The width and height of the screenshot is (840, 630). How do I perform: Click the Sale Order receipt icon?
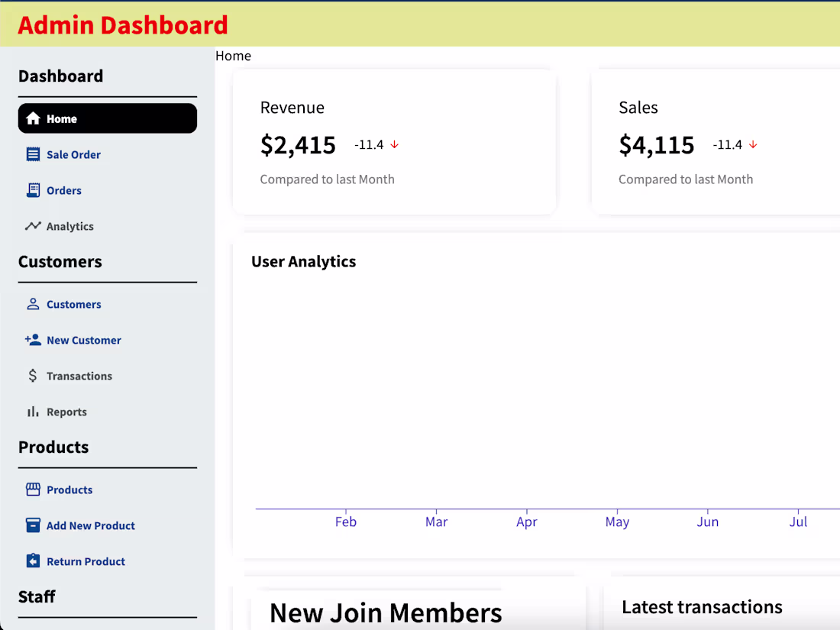tap(33, 154)
